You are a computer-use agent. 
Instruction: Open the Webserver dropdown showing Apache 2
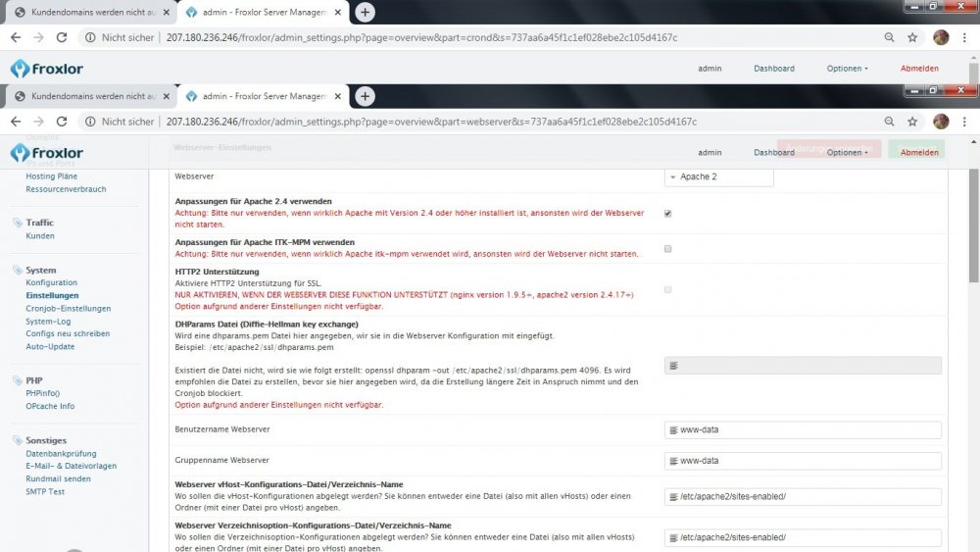click(x=719, y=177)
